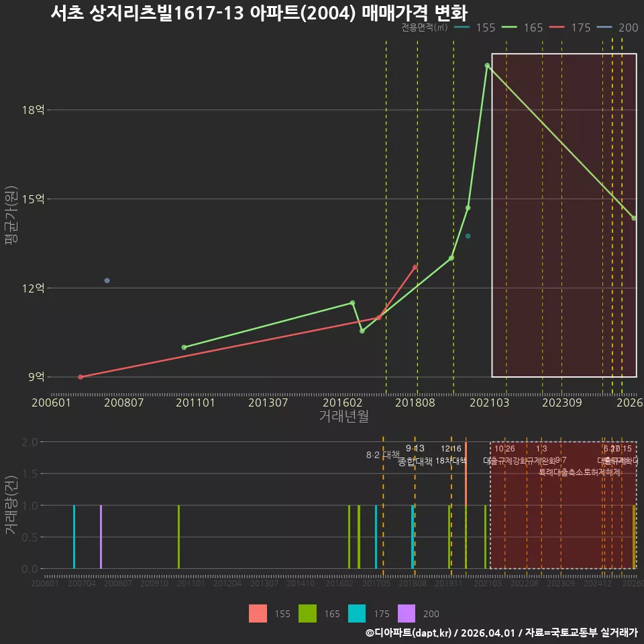This screenshot has width=644, height=644.
Task: Click 201101 on the price chart x-axis
Action: pyautogui.click(x=195, y=402)
